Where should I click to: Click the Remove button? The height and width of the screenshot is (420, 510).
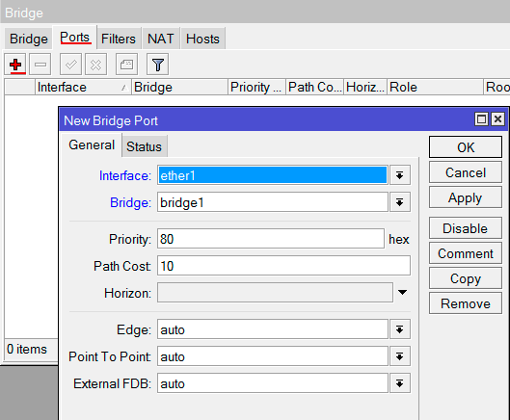[466, 303]
